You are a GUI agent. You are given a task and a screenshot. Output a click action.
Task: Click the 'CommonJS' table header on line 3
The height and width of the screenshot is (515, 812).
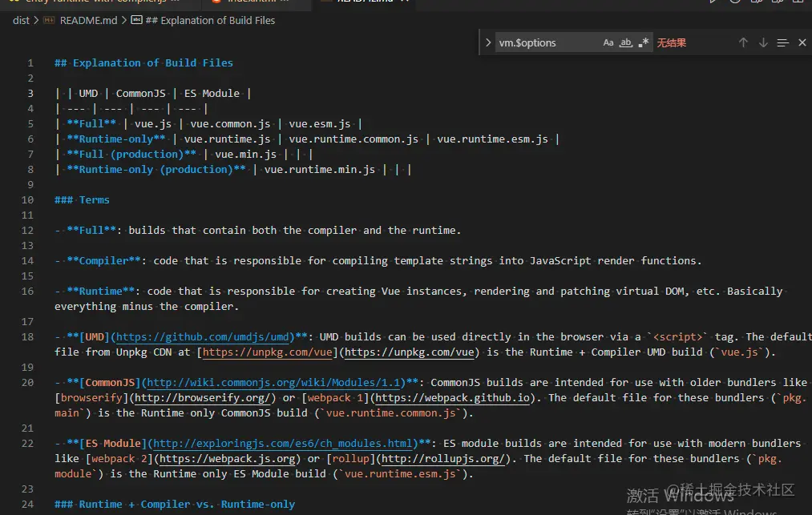point(141,93)
